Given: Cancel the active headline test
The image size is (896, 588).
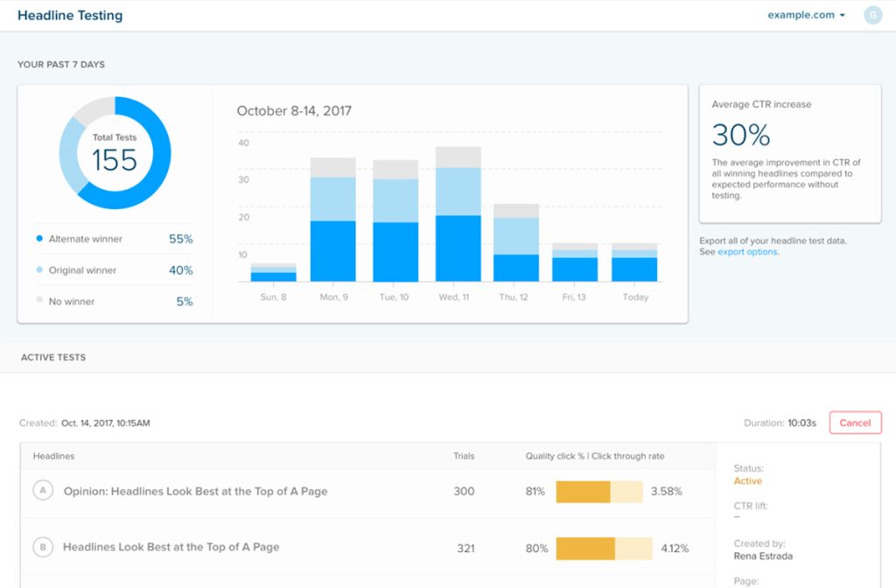Looking at the screenshot, I should pos(854,423).
